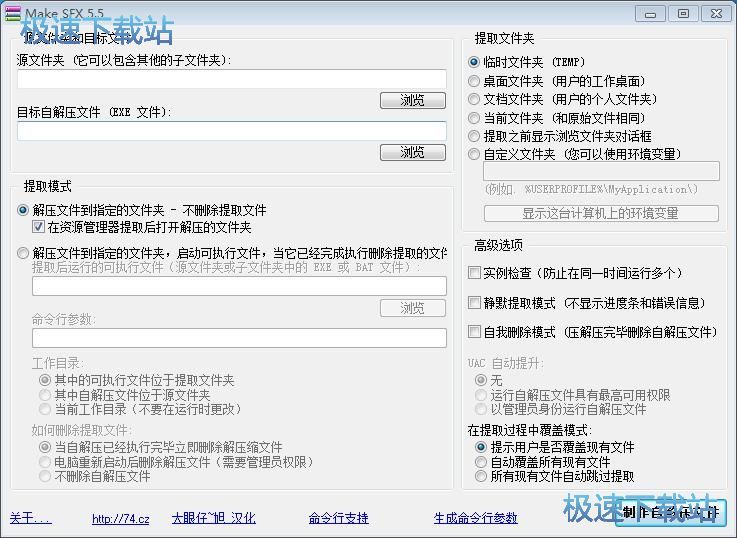Screen dimensions: 737x538
Task: Click Browse (浏览) button for target EXE file
Action: pos(413,152)
